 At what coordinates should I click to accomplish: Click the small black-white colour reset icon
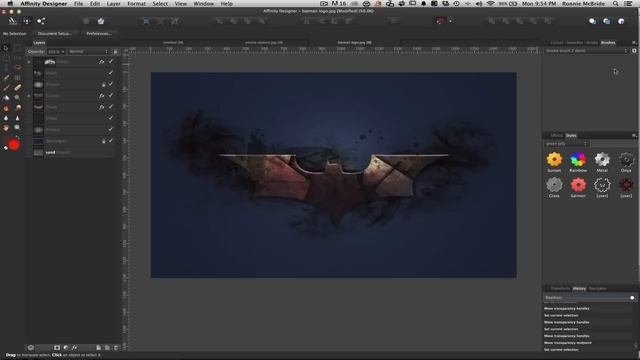(x=6, y=148)
